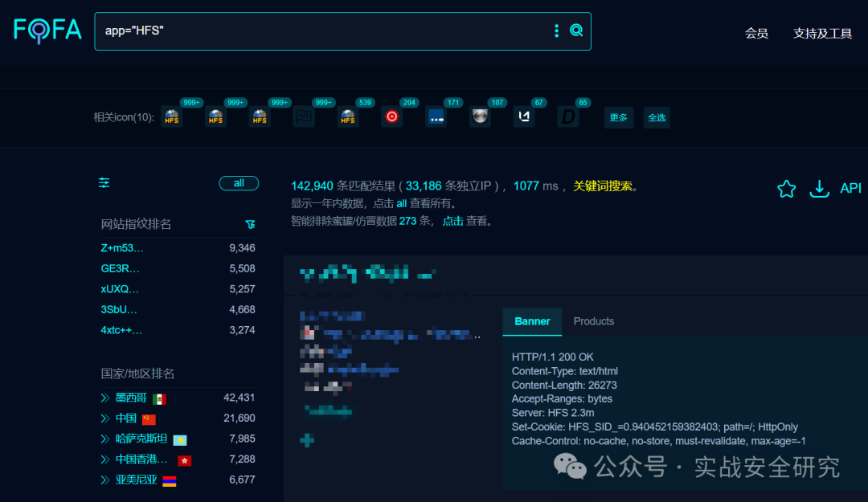Select the grey sphere icon with 107
This screenshot has height=502, width=868.
pos(480,116)
